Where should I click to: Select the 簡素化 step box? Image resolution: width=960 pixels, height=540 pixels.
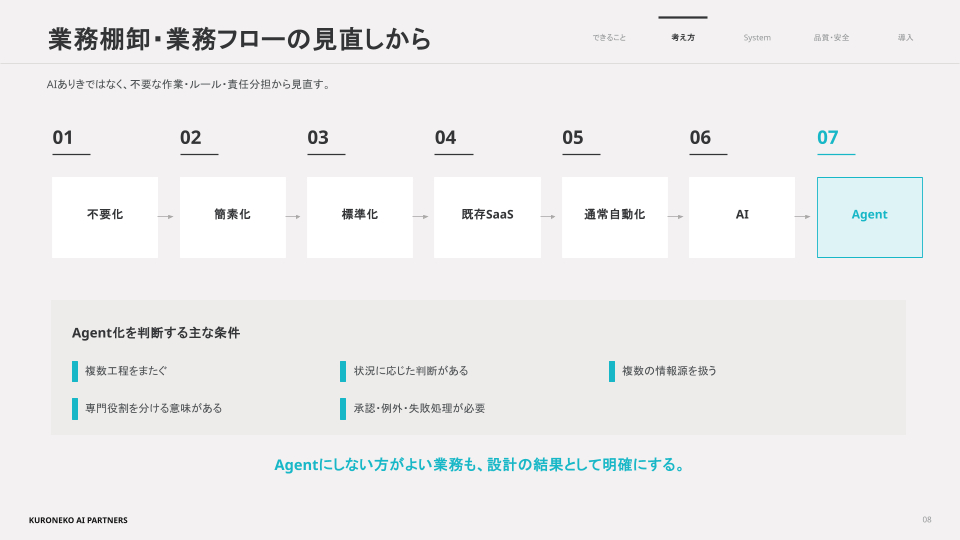pyautogui.click(x=233, y=217)
